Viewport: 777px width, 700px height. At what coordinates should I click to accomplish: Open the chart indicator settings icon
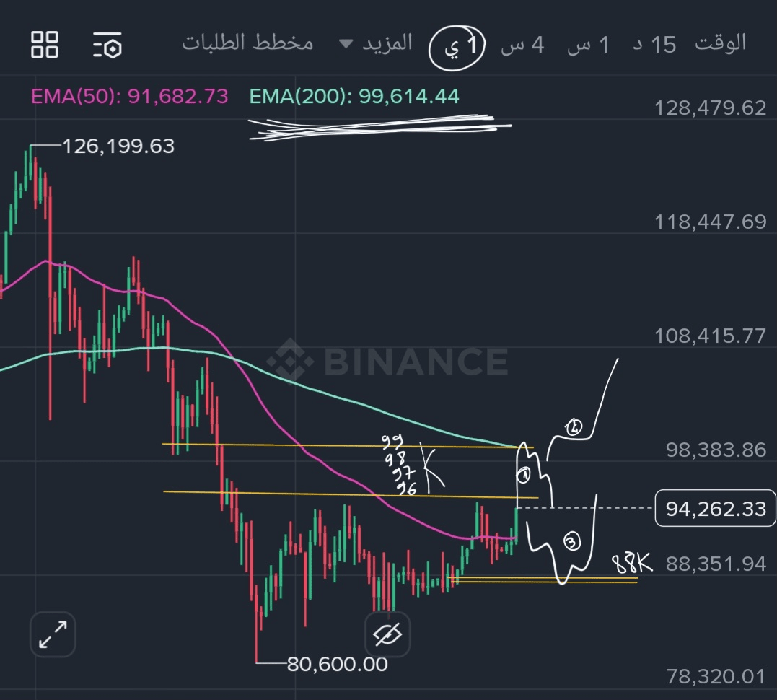pyautogui.click(x=107, y=45)
